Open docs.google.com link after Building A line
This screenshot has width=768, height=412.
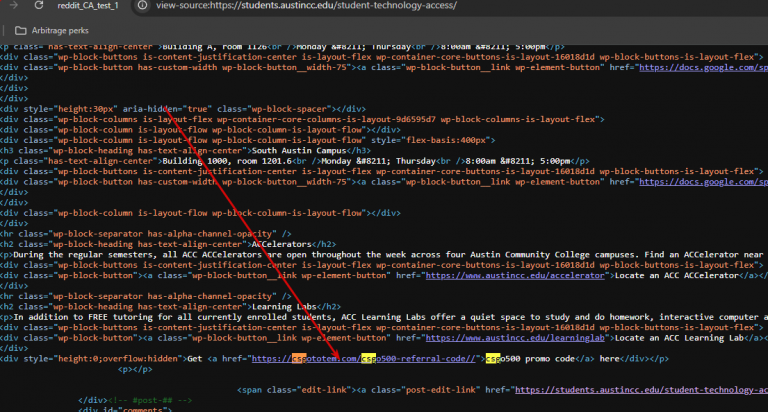click(703, 67)
